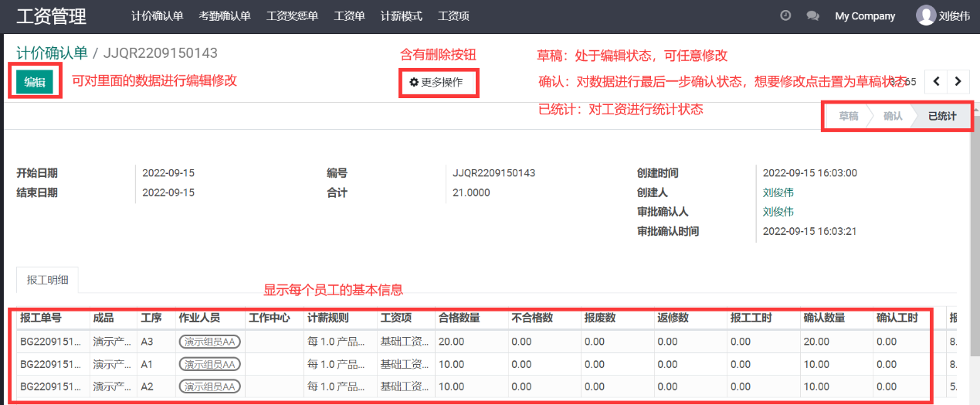Open the 考勤确认单 menu
The height and width of the screenshot is (405, 980).
point(224,16)
